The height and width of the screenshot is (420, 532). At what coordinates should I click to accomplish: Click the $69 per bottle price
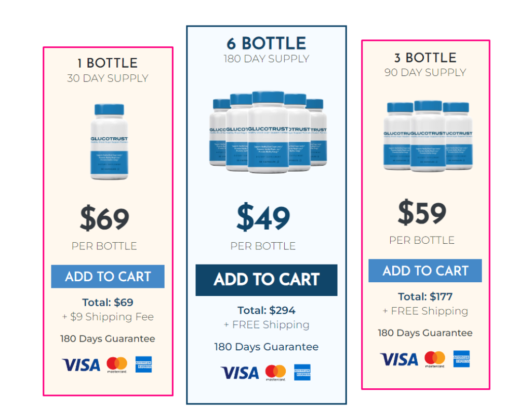(104, 219)
